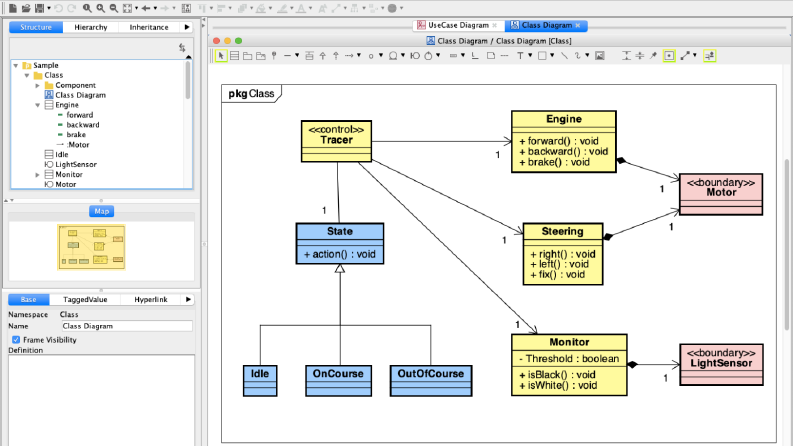Open the Save icon dropdown arrow
Screen dimensions: 793x446
pos(49,8)
